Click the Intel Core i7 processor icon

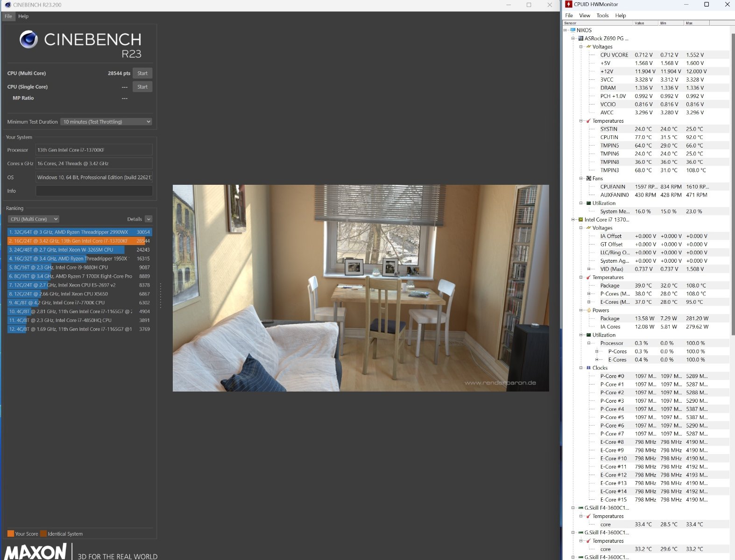pyautogui.click(x=580, y=220)
